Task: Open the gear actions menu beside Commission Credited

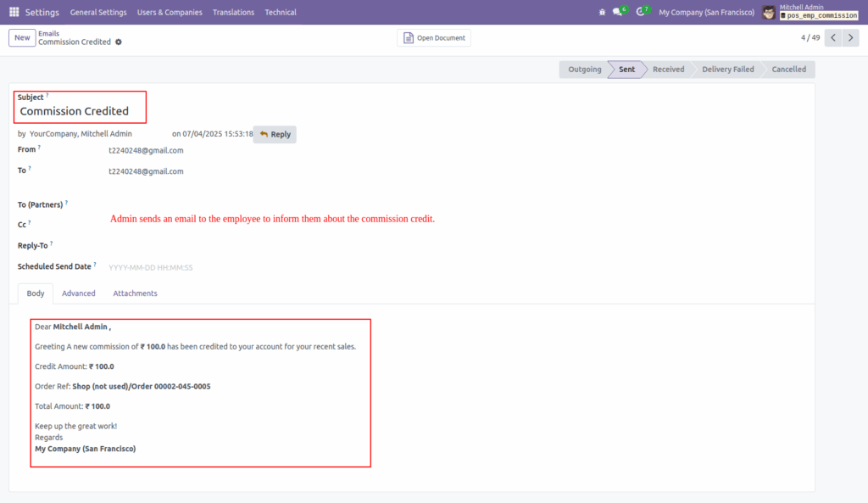Action: pos(118,42)
